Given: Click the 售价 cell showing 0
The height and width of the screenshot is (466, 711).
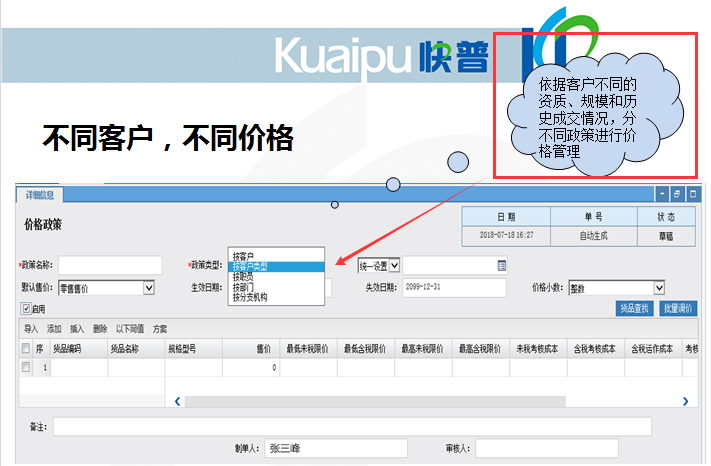Looking at the screenshot, I should tap(251, 368).
